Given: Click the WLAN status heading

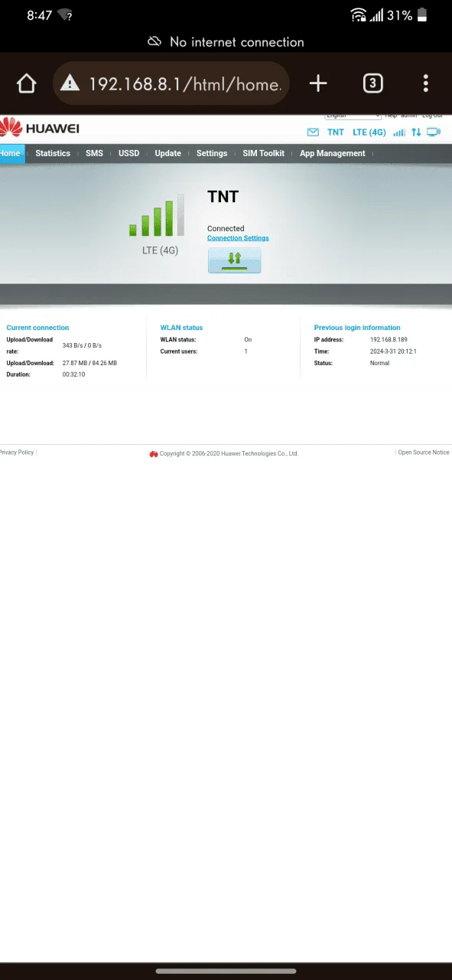Looking at the screenshot, I should pos(181,328).
